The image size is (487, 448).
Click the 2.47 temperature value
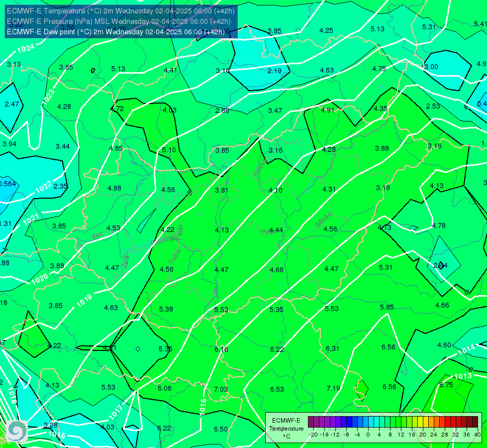point(12,104)
